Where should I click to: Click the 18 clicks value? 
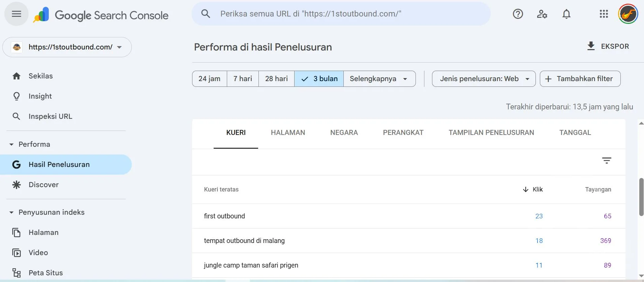pos(539,241)
